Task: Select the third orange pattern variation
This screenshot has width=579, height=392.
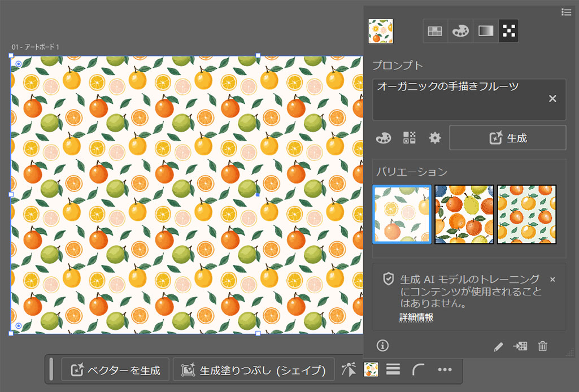Action: [x=526, y=214]
